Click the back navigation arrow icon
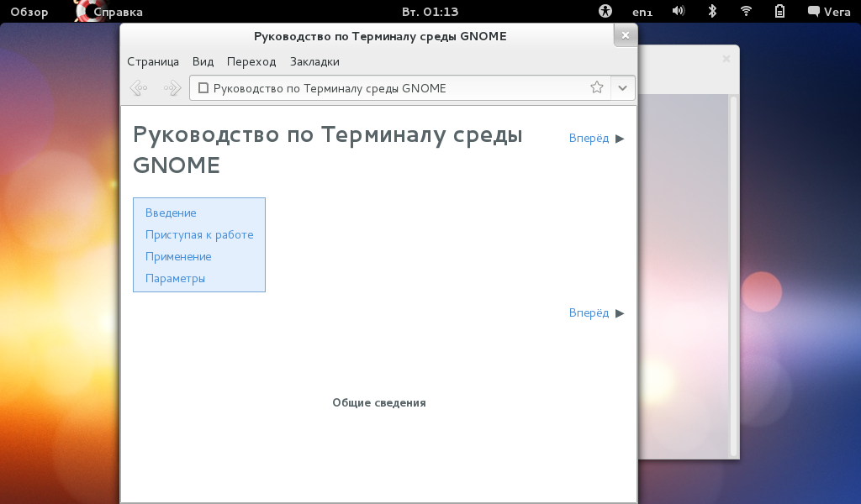The height and width of the screenshot is (504, 861). coord(139,87)
